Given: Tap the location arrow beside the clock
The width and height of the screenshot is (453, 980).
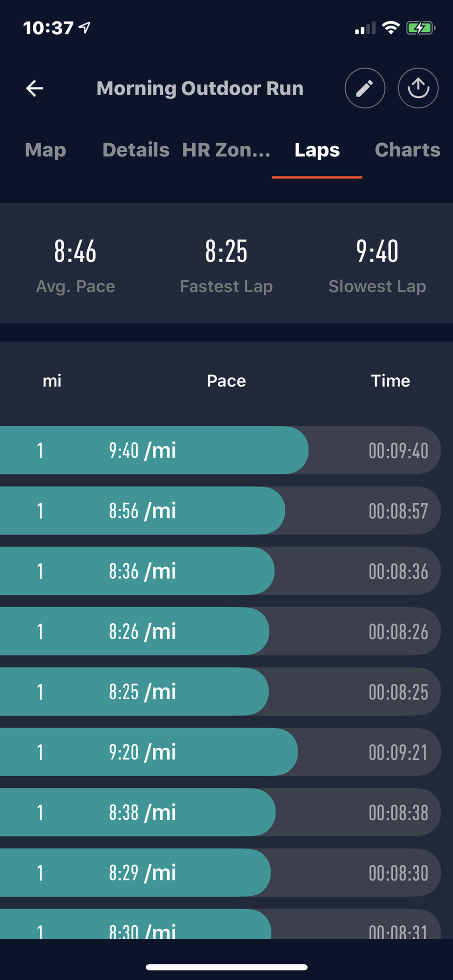Looking at the screenshot, I should point(85,27).
